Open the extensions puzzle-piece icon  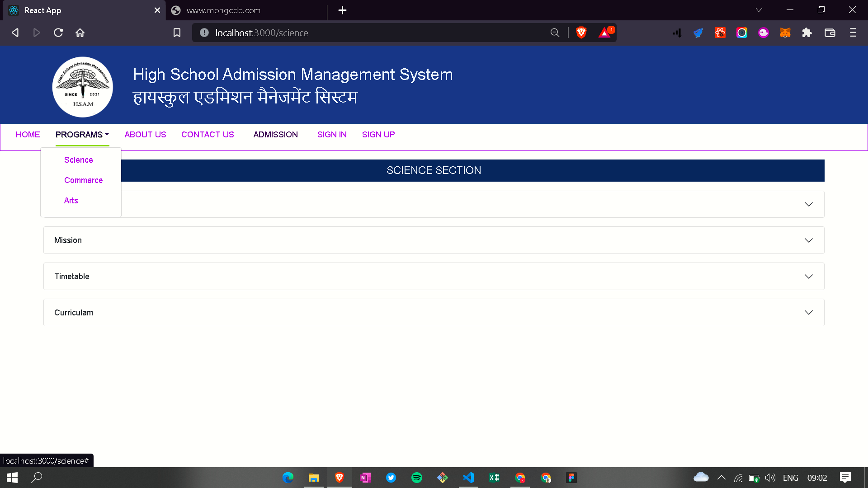click(x=807, y=33)
